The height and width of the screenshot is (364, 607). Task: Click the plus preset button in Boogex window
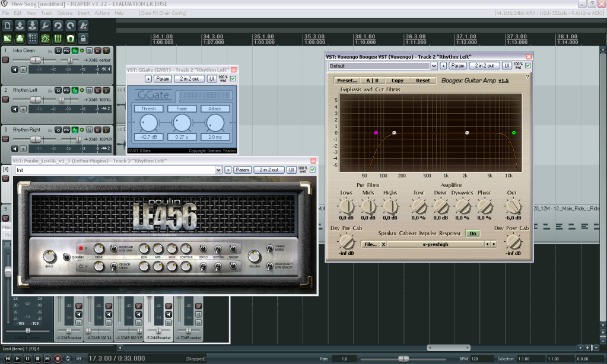pyautogui.click(x=443, y=66)
